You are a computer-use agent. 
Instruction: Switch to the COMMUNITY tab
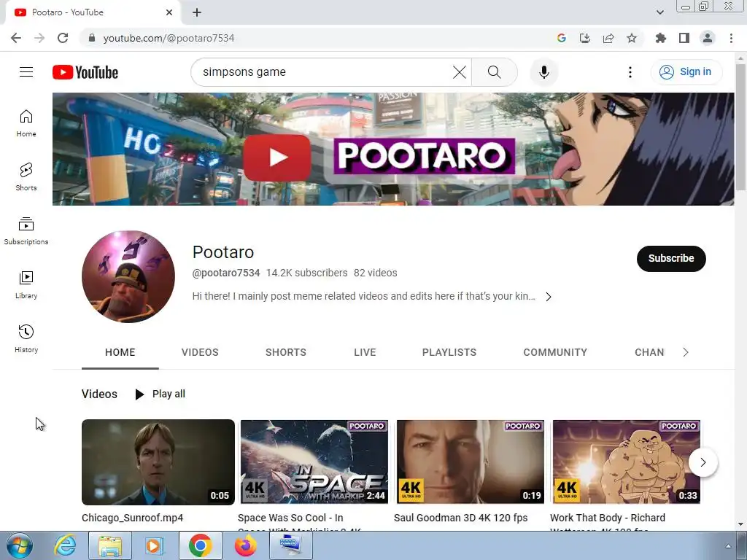pyautogui.click(x=555, y=352)
